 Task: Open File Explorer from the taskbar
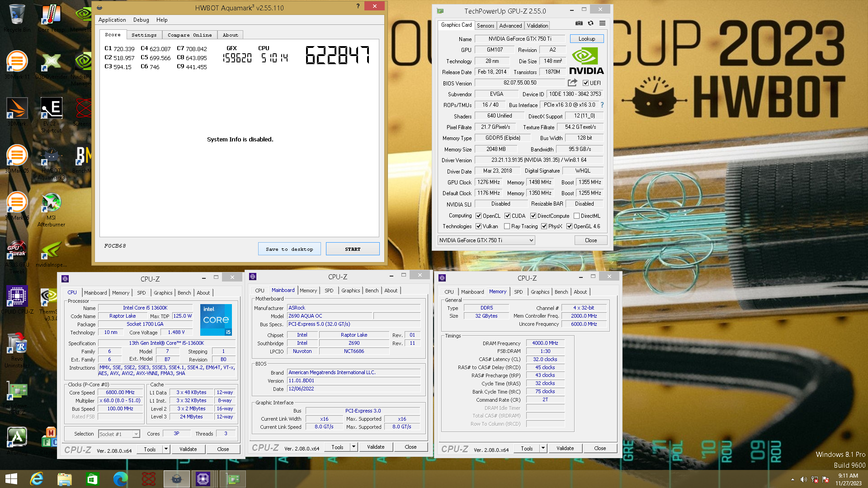coord(65,479)
